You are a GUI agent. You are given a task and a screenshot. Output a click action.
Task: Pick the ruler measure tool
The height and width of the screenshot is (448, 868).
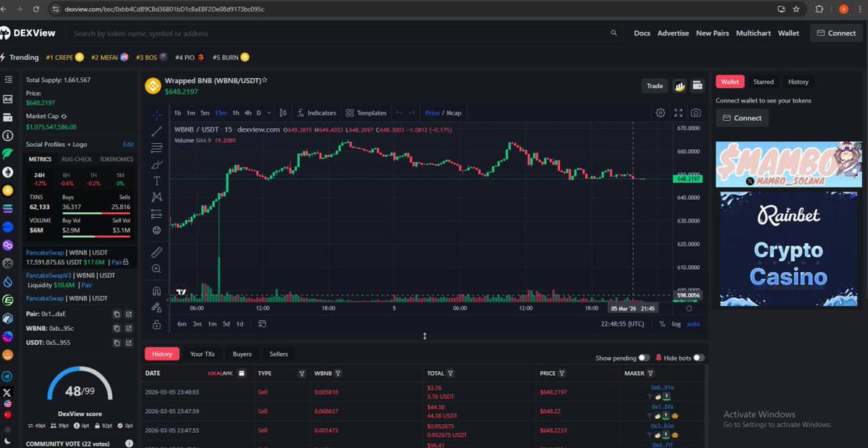(x=156, y=252)
